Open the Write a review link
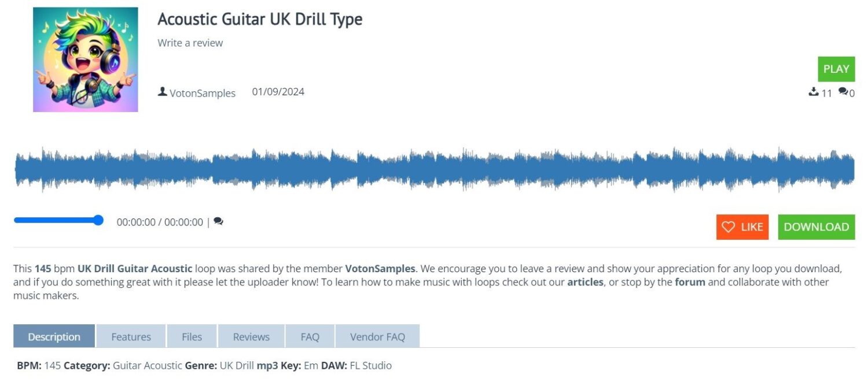This screenshot has width=868, height=382. point(190,43)
